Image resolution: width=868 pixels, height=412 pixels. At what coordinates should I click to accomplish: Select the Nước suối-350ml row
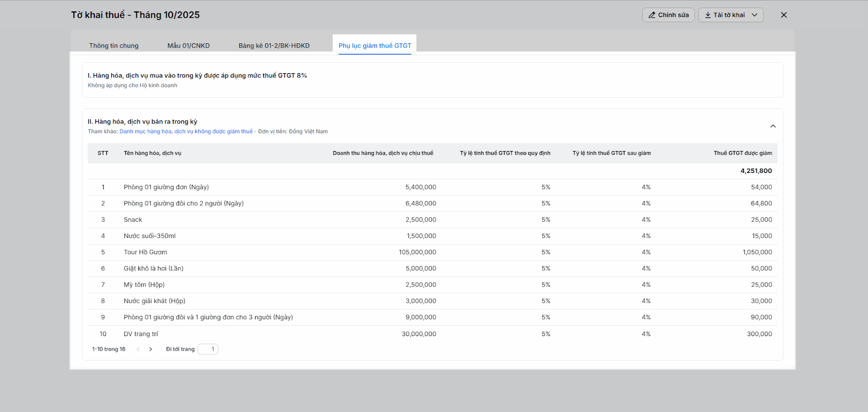(x=150, y=236)
